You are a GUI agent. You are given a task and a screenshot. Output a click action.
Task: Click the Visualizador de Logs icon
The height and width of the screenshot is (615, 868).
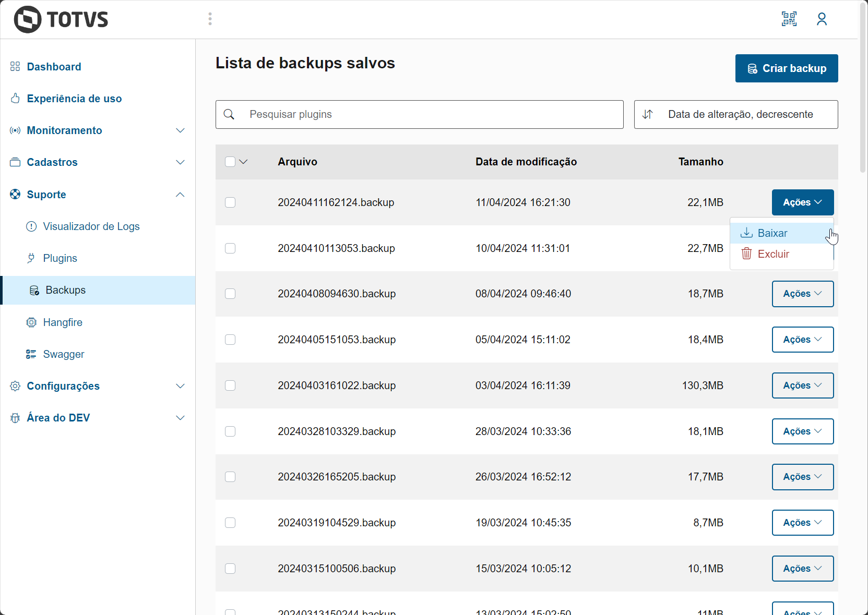coord(31,226)
